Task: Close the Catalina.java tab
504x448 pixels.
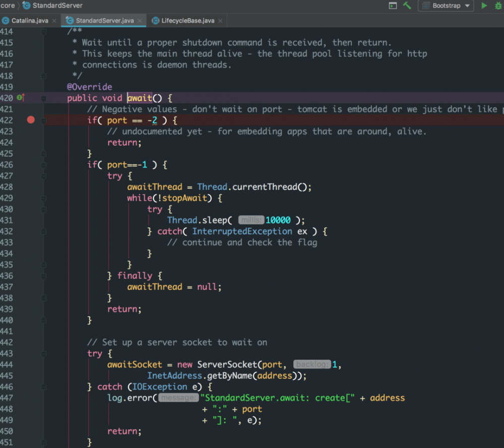Action: (54, 21)
